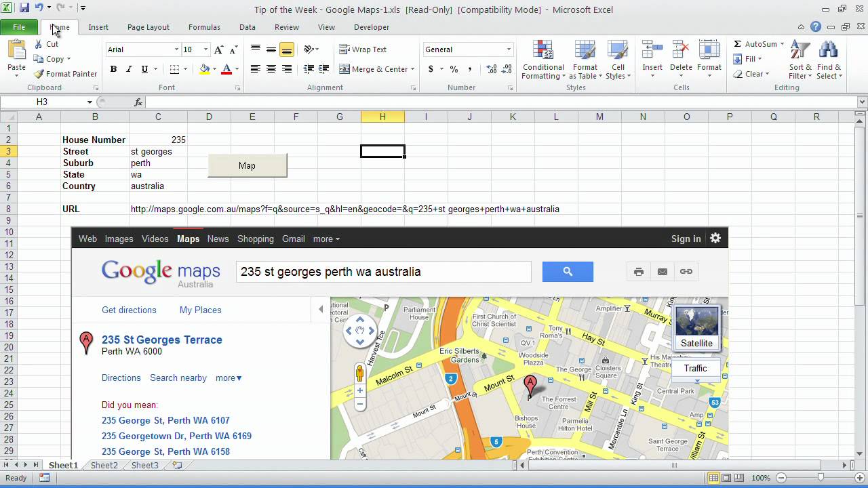Viewport: 868px width, 488px height.
Task: Click Google Sign in link
Action: click(x=686, y=239)
